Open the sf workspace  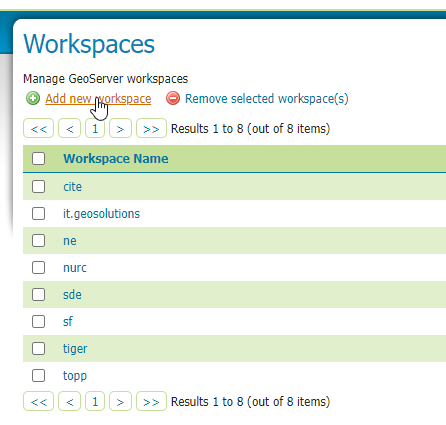(68, 322)
